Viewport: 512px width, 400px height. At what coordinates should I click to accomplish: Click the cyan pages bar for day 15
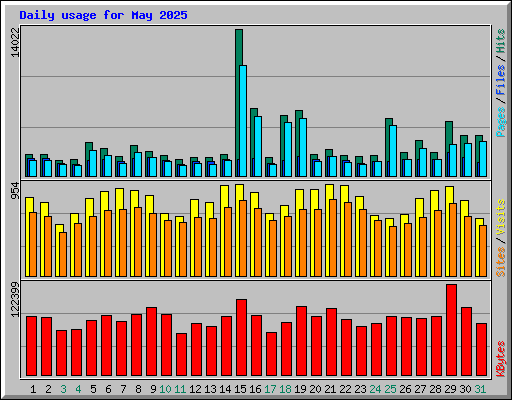243,121
